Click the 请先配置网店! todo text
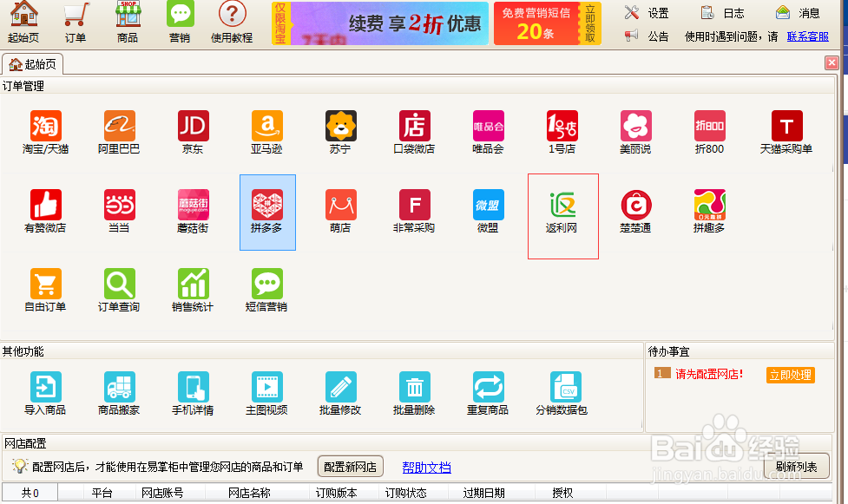848x504 pixels. click(x=709, y=374)
